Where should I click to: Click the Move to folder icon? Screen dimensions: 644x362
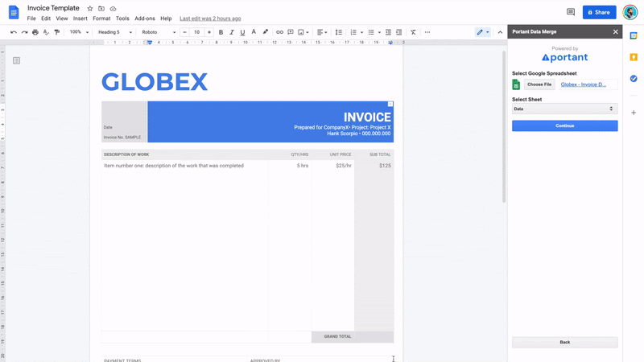point(101,8)
